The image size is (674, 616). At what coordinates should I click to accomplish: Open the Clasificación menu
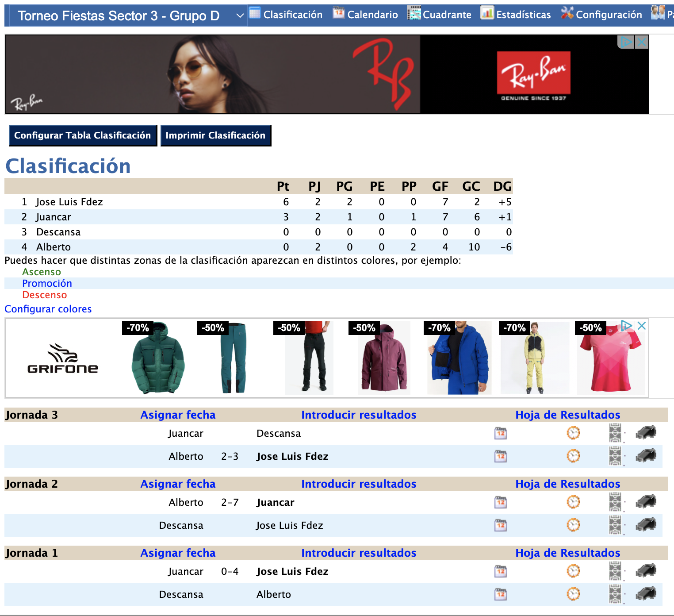pos(286,14)
